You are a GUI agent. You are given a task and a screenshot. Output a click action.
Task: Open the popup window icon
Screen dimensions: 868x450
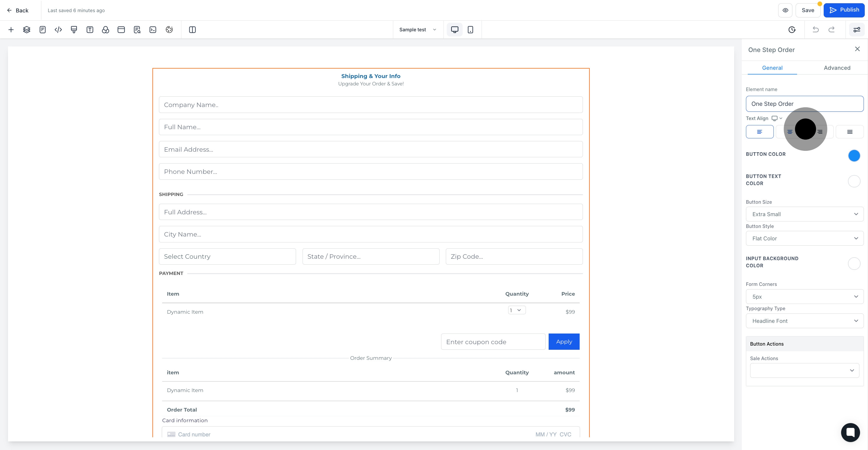(x=121, y=30)
